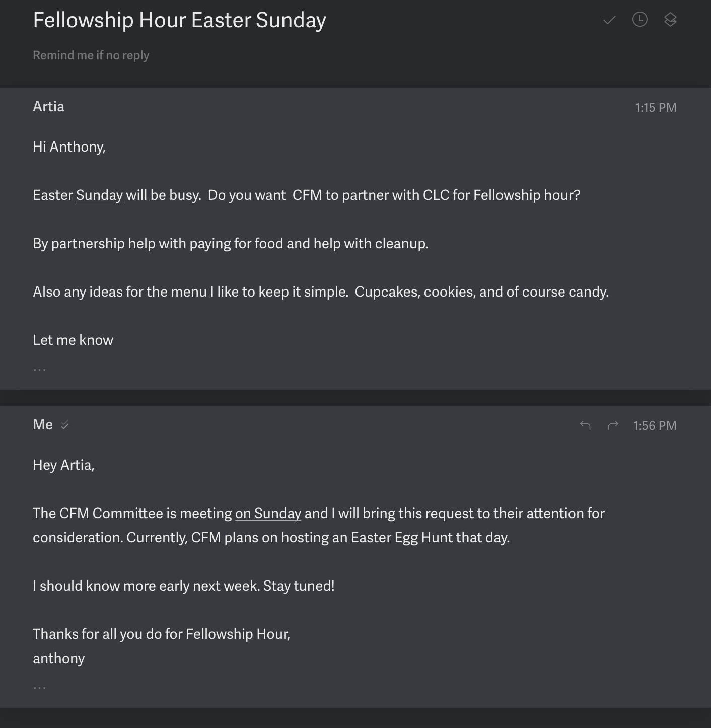Click the stacked layers icon in the header

click(670, 20)
